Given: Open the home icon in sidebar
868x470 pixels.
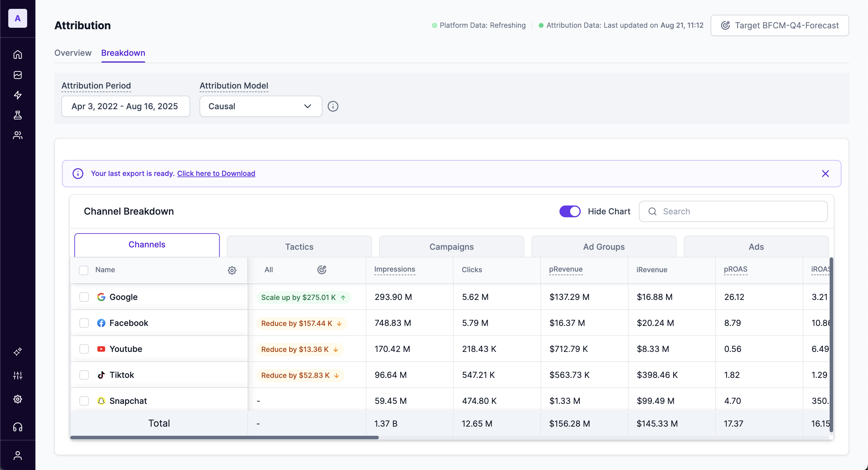Looking at the screenshot, I should point(17,55).
